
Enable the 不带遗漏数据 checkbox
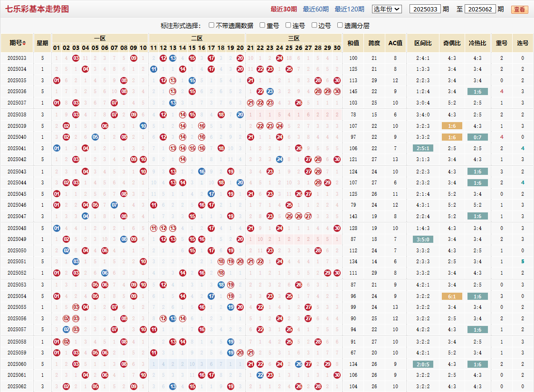(x=211, y=25)
